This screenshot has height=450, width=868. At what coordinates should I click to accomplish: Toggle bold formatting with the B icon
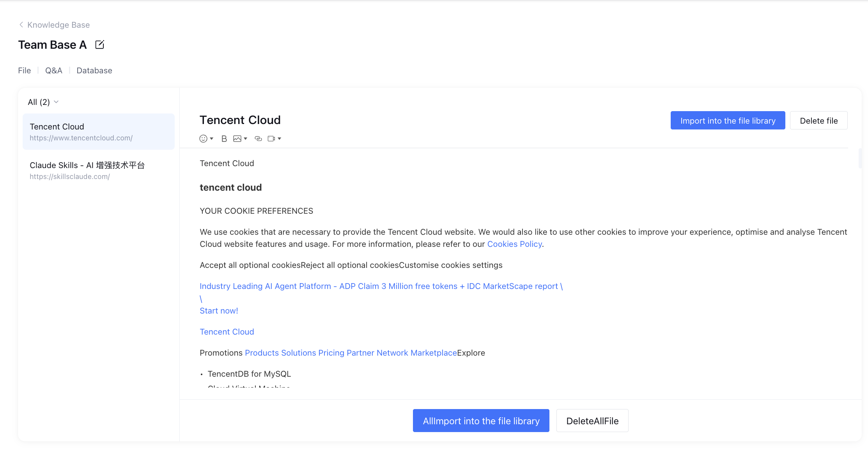pyautogui.click(x=224, y=139)
